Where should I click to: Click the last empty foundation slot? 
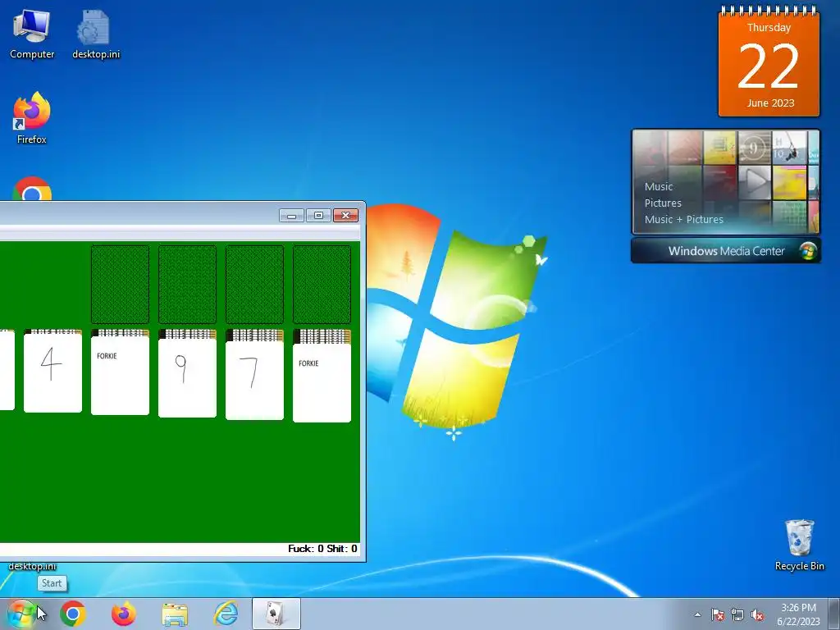pos(322,285)
